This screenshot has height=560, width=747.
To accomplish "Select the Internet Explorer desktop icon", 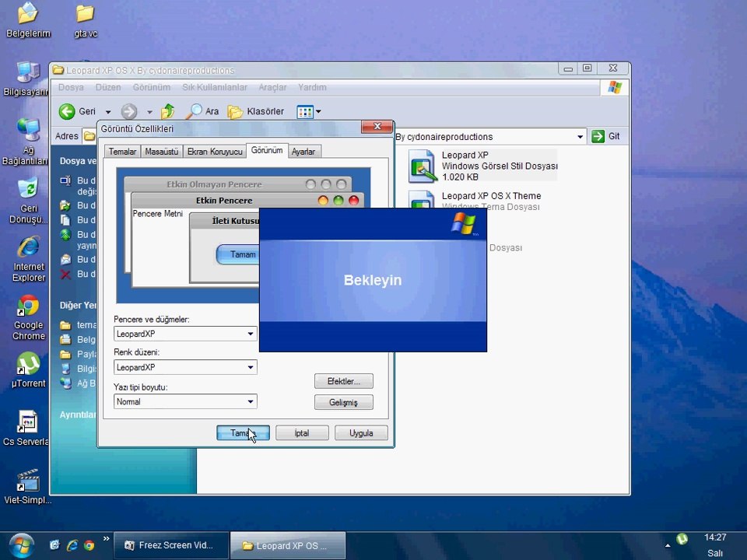I will coord(29,259).
